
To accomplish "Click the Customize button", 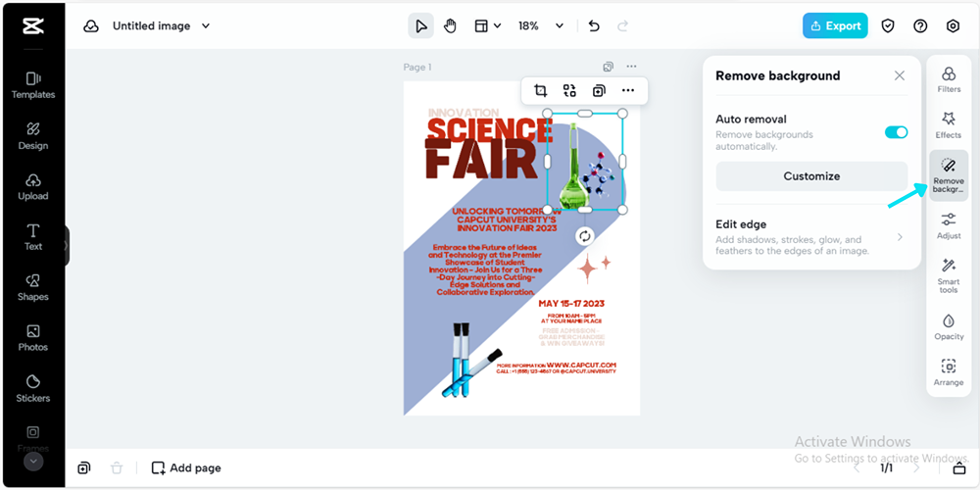I will click(811, 176).
